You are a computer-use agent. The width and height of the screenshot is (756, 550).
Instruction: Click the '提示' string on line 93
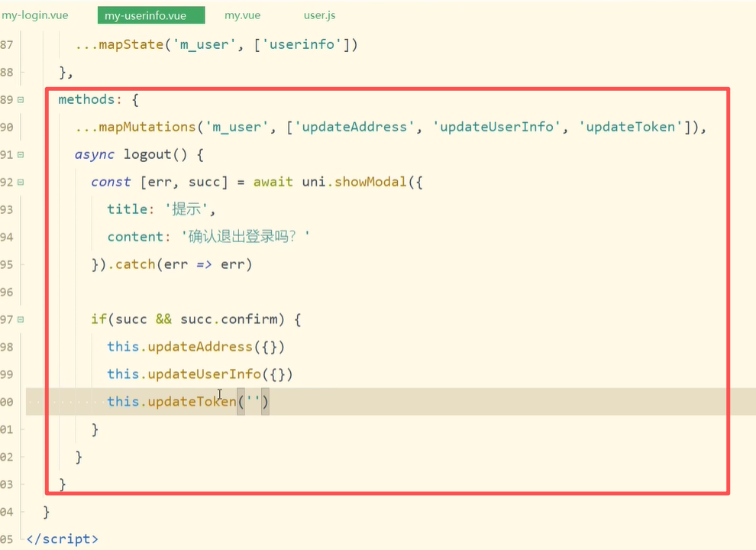(186, 209)
